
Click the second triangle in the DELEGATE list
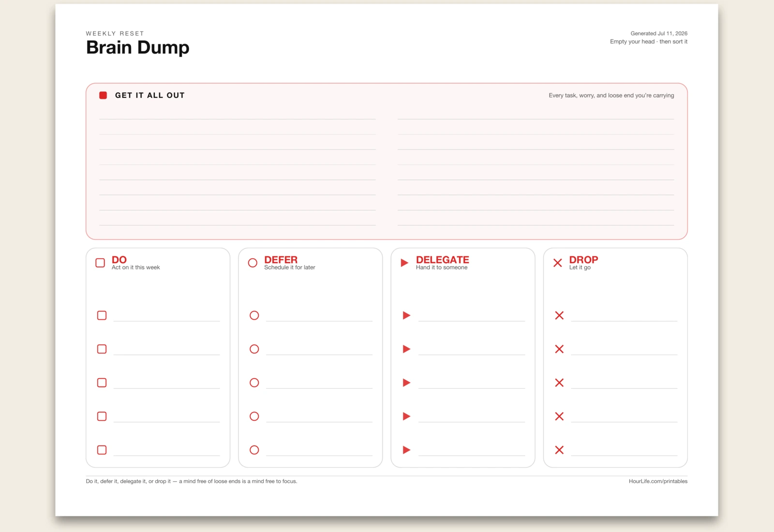click(x=406, y=349)
